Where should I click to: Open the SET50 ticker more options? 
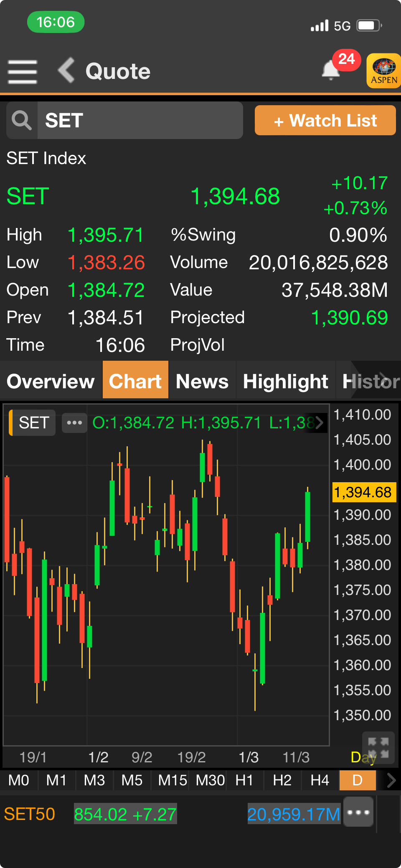tap(358, 812)
